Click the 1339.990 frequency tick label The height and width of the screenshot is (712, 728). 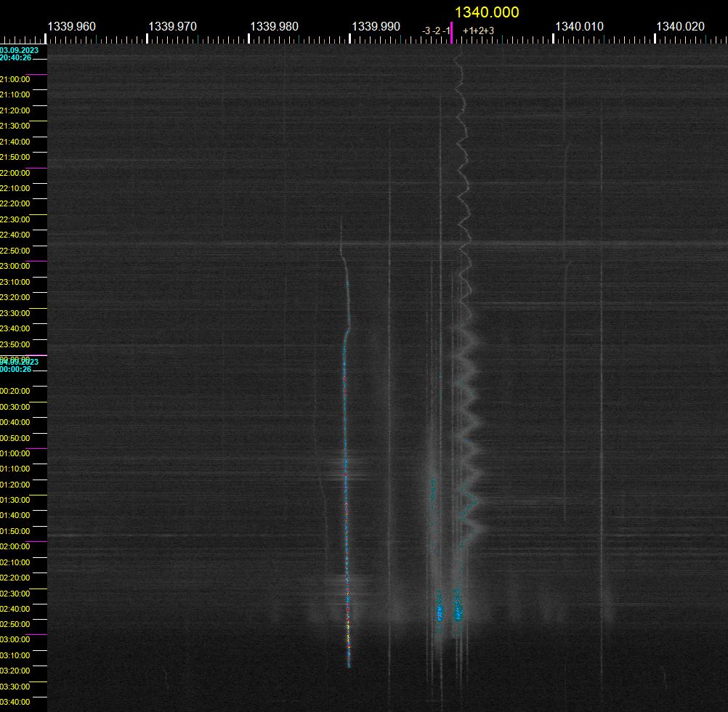tap(376, 26)
